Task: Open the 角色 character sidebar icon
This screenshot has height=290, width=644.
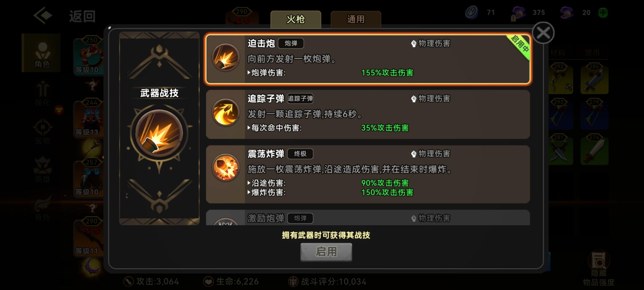Action: coord(42,54)
